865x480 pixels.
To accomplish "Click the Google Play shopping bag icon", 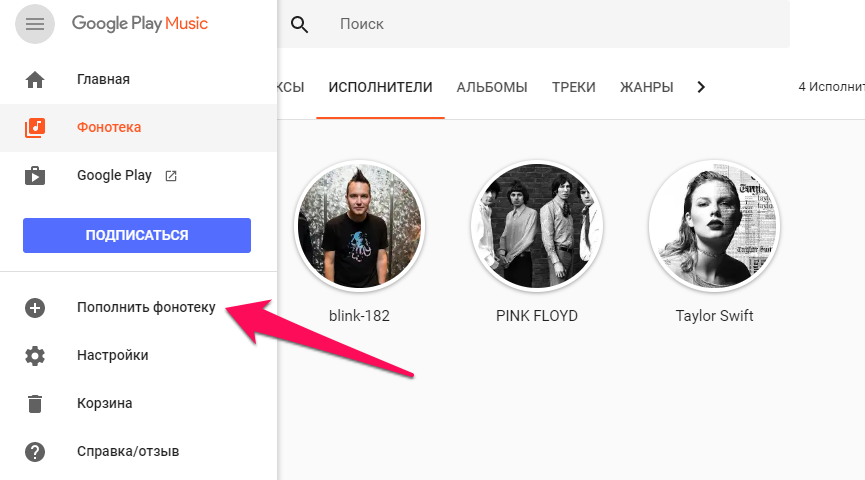I will 35,176.
